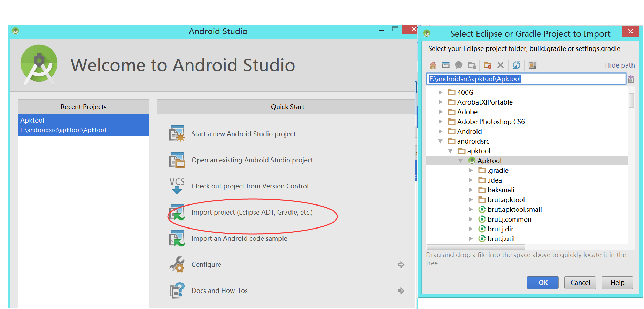644x309 pixels.
Task: Expand the brut.apktool folder
Action: click(471, 200)
